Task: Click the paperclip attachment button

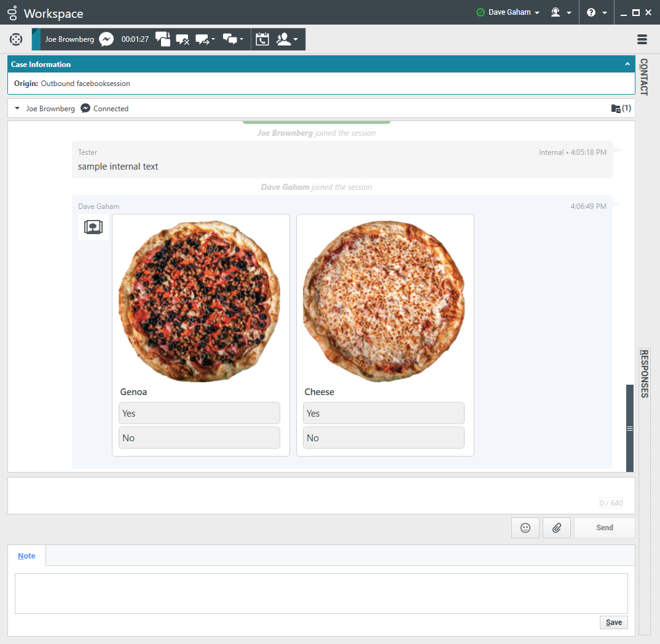Action: 556,528
